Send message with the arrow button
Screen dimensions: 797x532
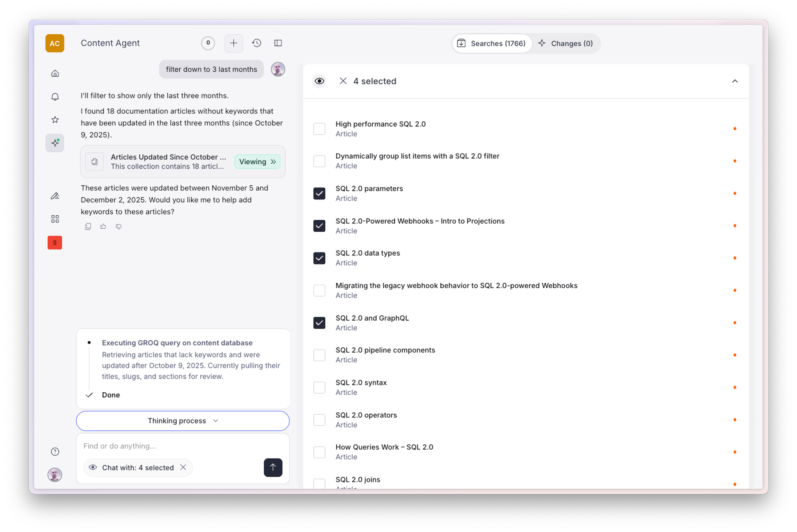pyautogui.click(x=273, y=467)
